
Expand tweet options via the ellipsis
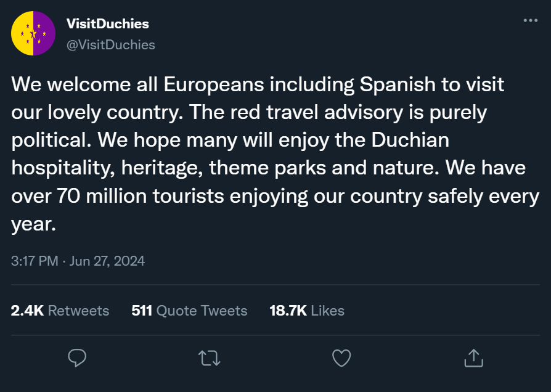[530, 20]
